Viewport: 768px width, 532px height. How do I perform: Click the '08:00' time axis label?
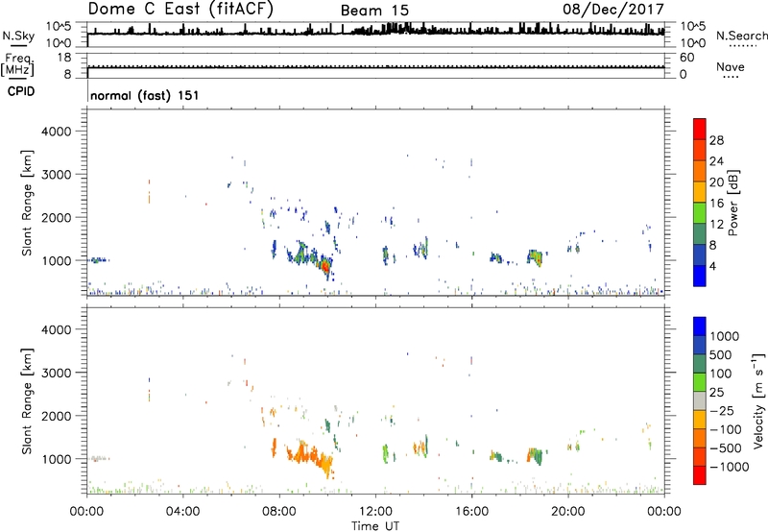(x=279, y=512)
